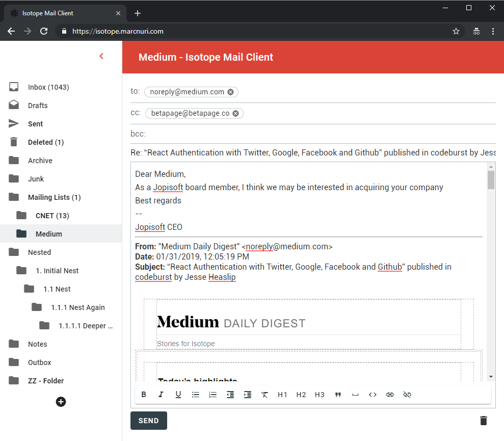Open the Nested folder

pyautogui.click(x=61, y=252)
